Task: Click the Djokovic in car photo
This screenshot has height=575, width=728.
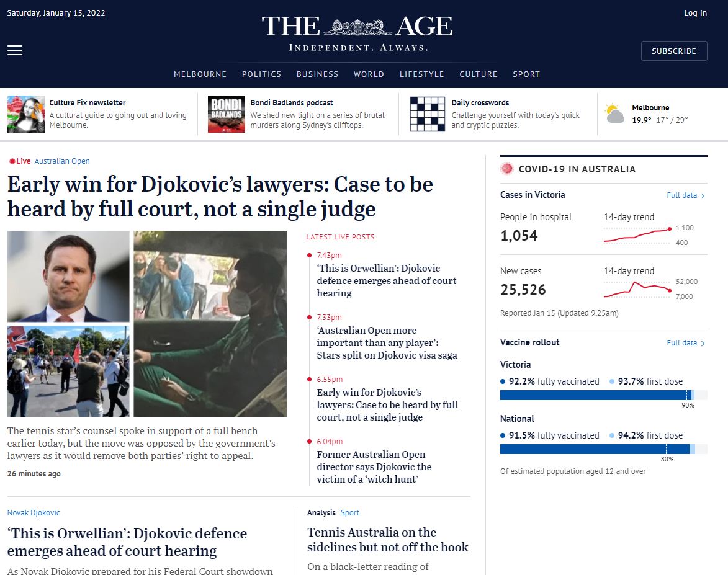Action: 210,323
